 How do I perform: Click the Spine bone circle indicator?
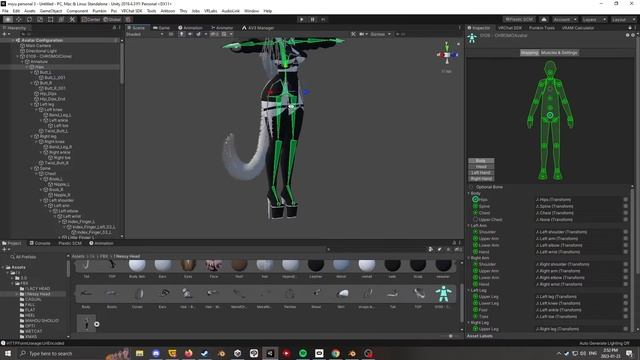(x=475, y=206)
